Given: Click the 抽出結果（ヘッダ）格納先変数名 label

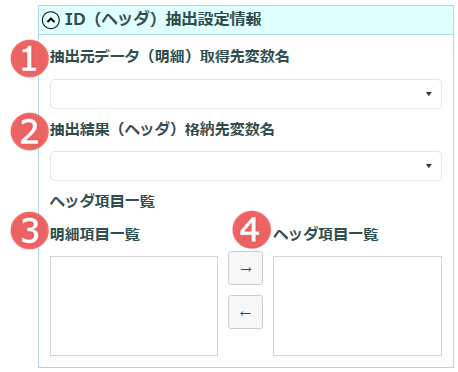Looking at the screenshot, I should click(x=162, y=129).
